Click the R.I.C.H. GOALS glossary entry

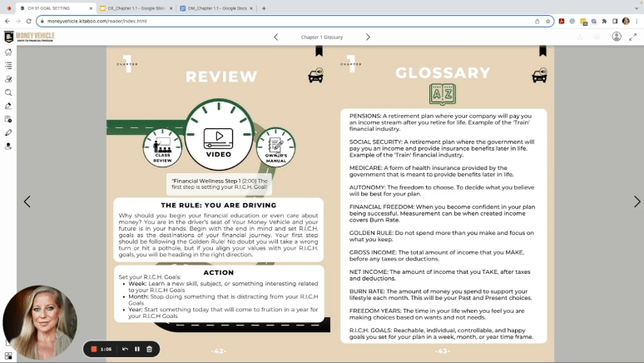click(442, 333)
